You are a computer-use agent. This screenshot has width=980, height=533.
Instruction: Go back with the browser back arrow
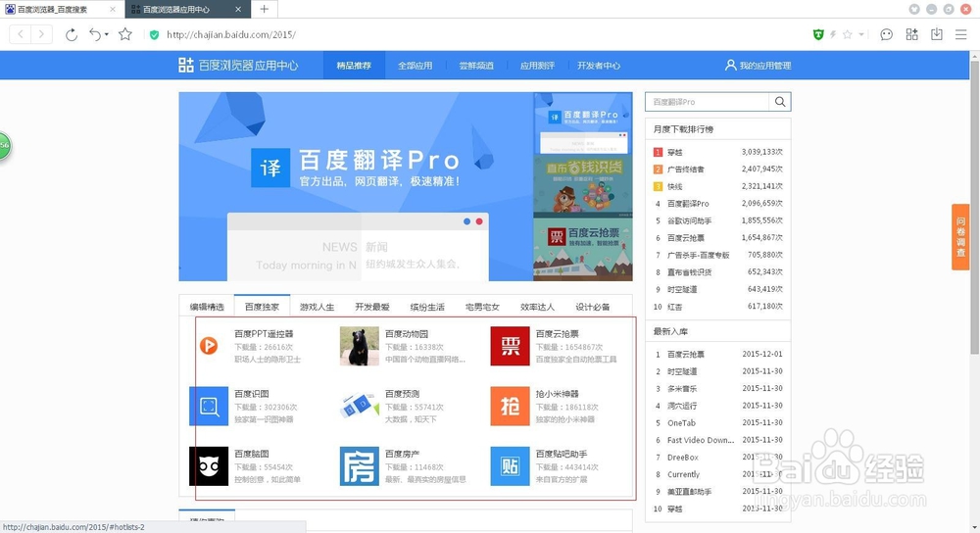pyautogui.click(x=21, y=34)
